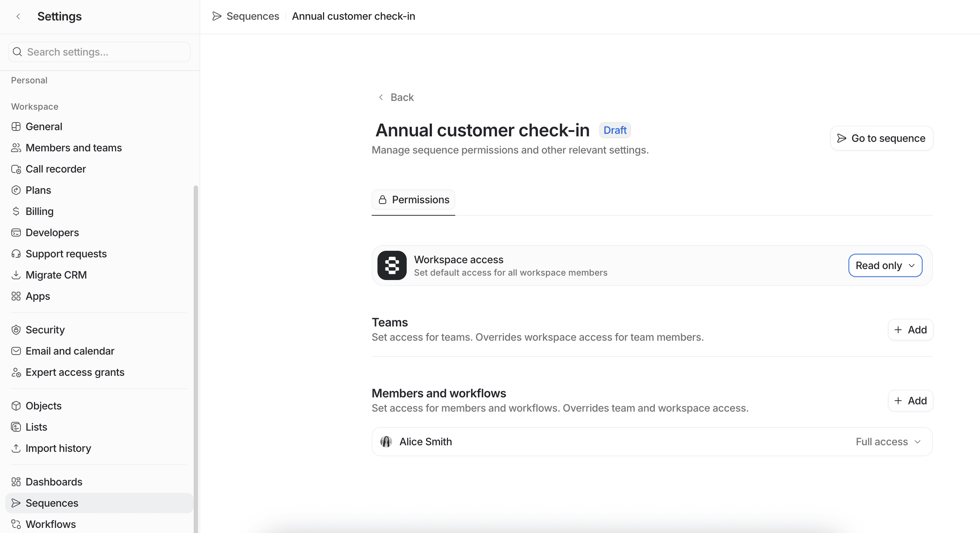Open the Workflows settings item
This screenshot has height=533, width=980.
50,524
